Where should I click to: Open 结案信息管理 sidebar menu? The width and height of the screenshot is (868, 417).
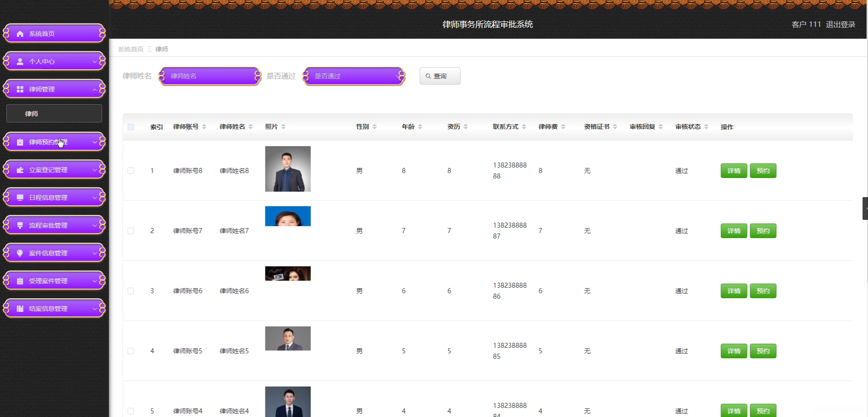coord(54,309)
